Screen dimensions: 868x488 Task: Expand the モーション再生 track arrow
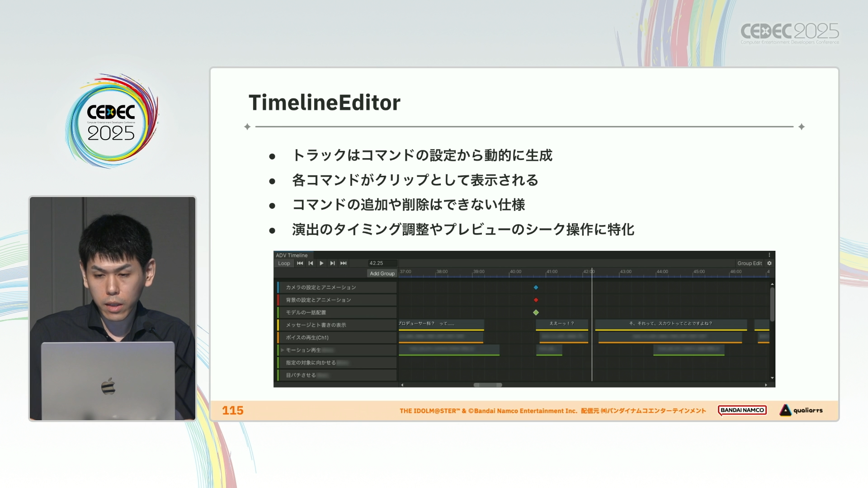tap(282, 350)
